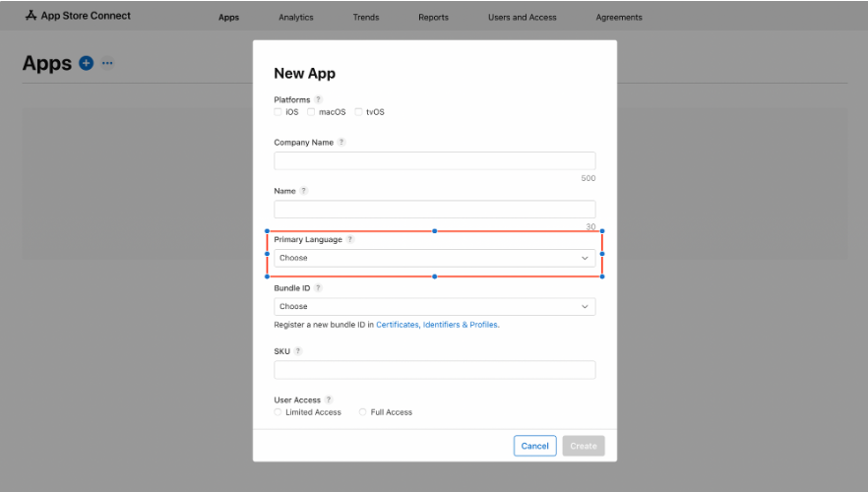The height and width of the screenshot is (492, 868).
Task: Switch to Users and Access tab
Action: coord(522,17)
